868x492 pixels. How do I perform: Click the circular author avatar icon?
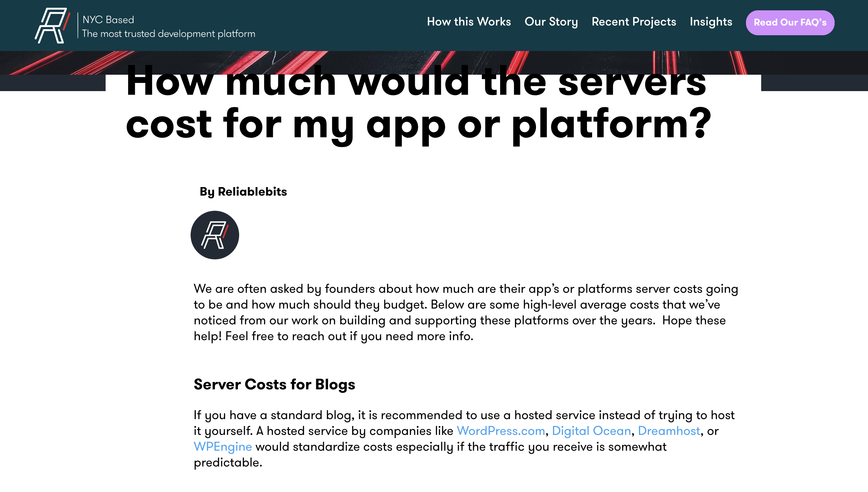[215, 235]
